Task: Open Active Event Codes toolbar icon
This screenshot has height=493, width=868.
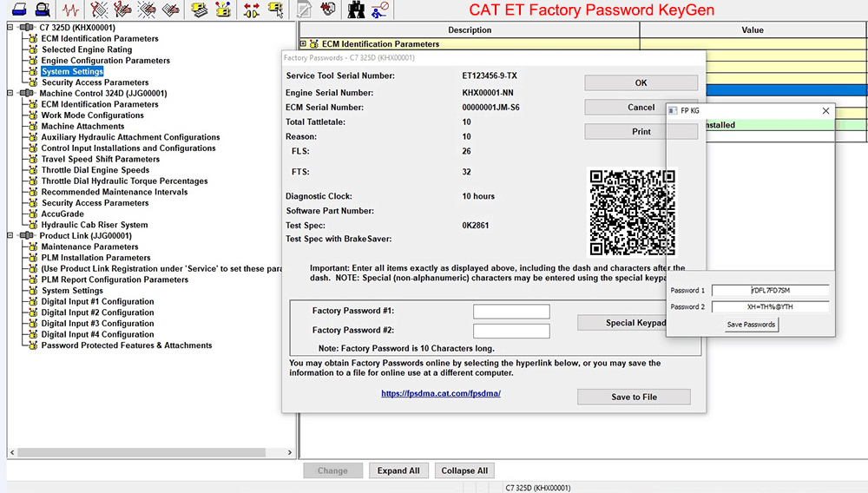Action: click(147, 9)
